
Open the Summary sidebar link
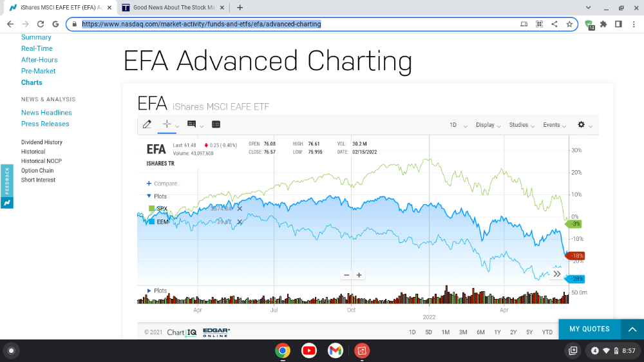36,37
